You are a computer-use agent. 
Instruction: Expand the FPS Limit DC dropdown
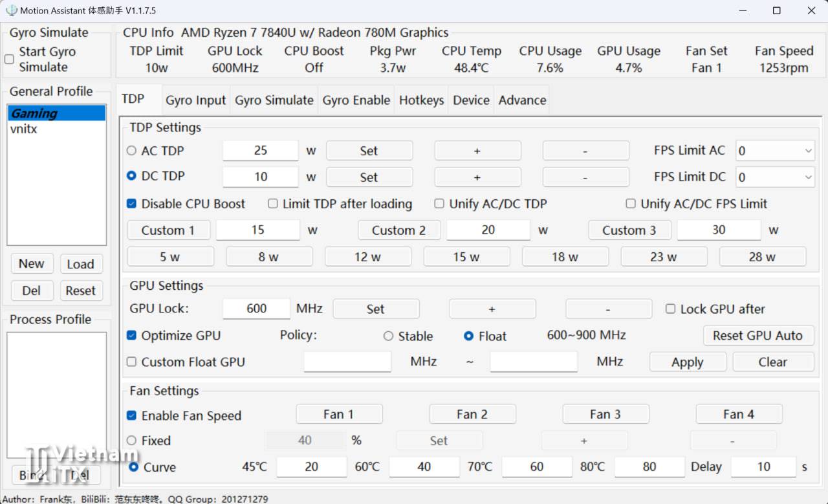(x=774, y=177)
